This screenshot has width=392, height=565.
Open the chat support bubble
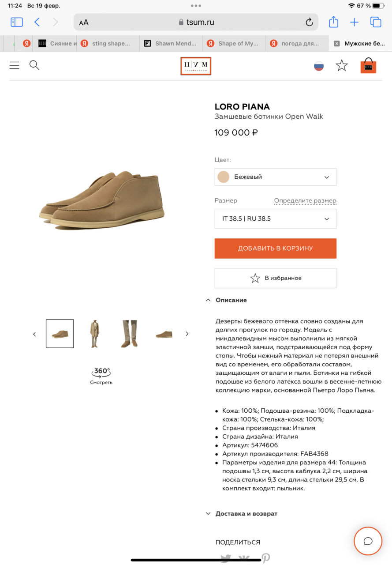coord(368,541)
